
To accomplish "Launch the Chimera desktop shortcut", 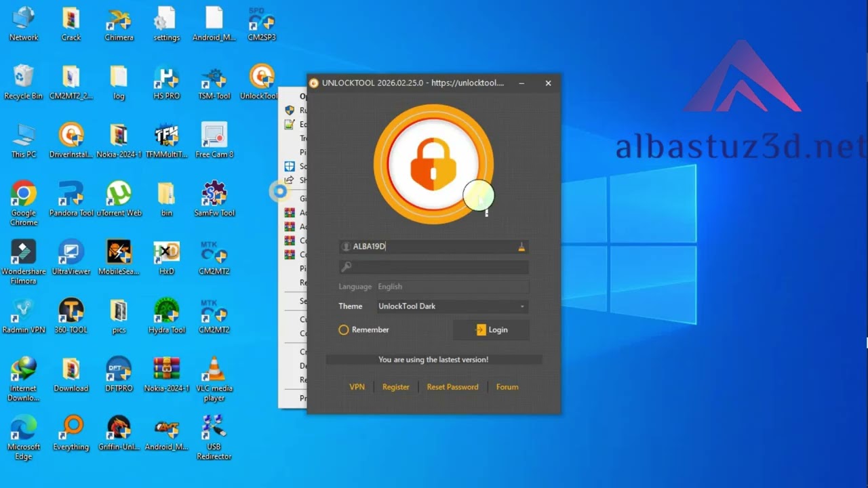I will 119,24.
